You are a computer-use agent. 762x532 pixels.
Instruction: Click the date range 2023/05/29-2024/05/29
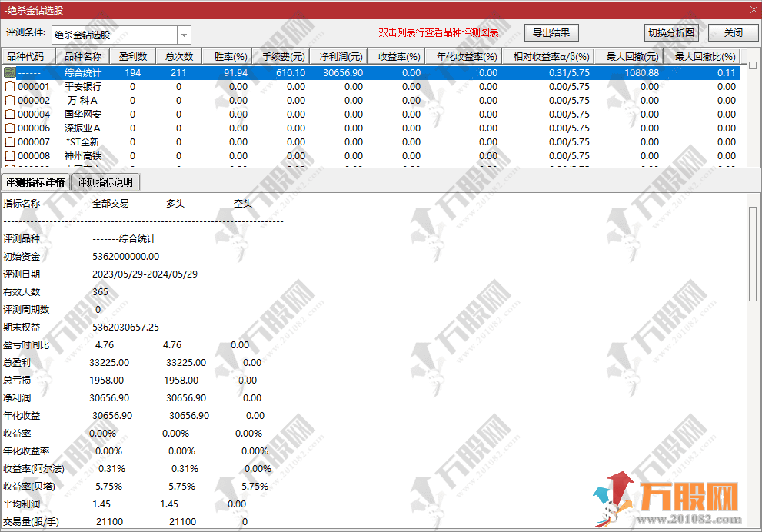coord(145,274)
